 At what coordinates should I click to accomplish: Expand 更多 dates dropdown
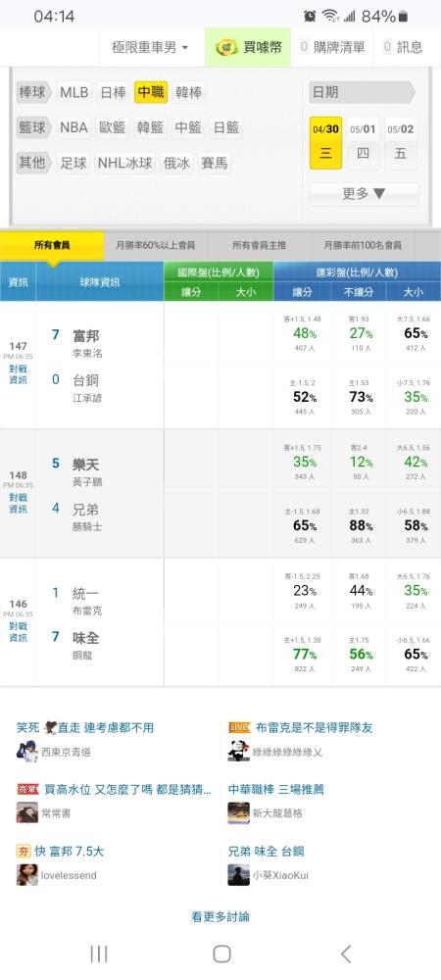364,194
